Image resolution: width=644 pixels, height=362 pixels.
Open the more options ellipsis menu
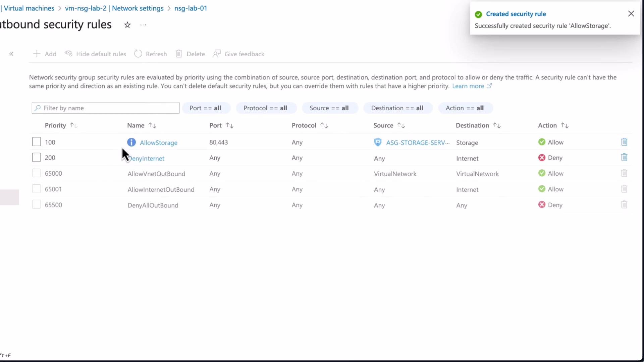tap(143, 25)
